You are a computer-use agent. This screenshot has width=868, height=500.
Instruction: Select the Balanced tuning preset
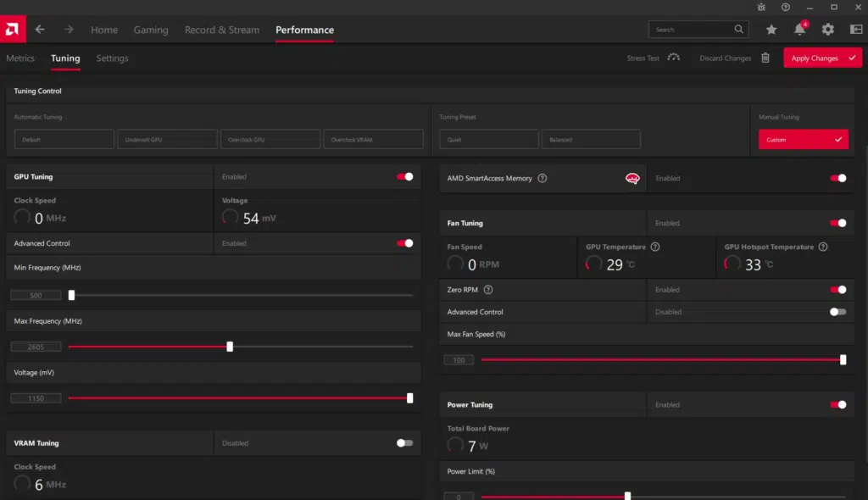pos(591,140)
